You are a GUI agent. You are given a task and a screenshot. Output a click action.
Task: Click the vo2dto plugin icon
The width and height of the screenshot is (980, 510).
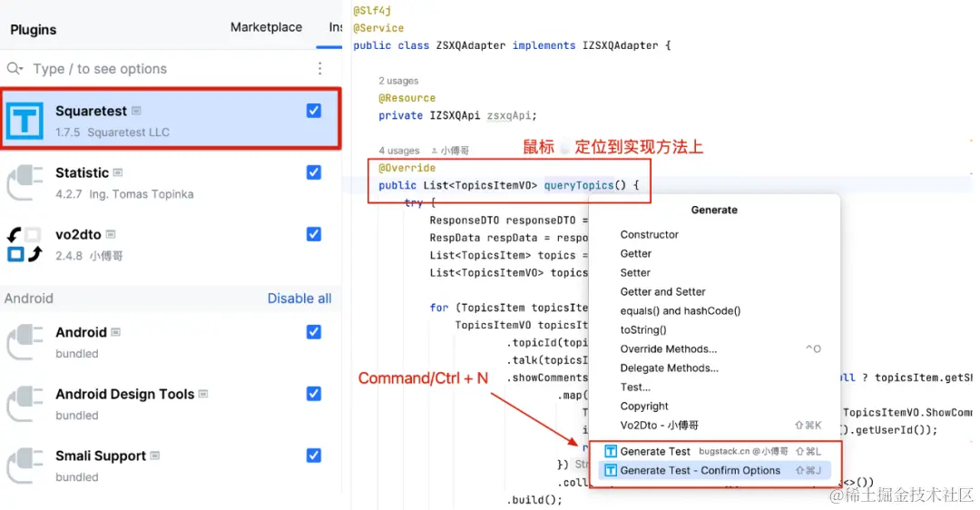pyautogui.click(x=24, y=244)
